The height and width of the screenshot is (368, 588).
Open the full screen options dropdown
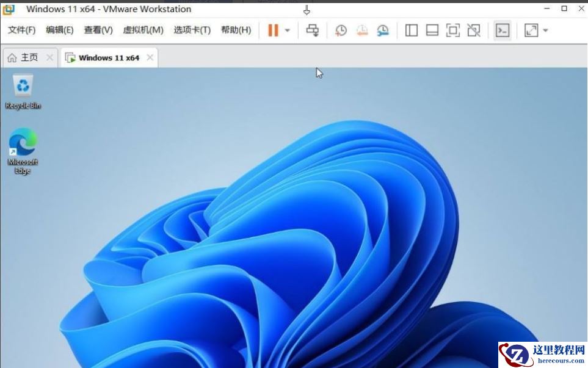[x=545, y=30]
